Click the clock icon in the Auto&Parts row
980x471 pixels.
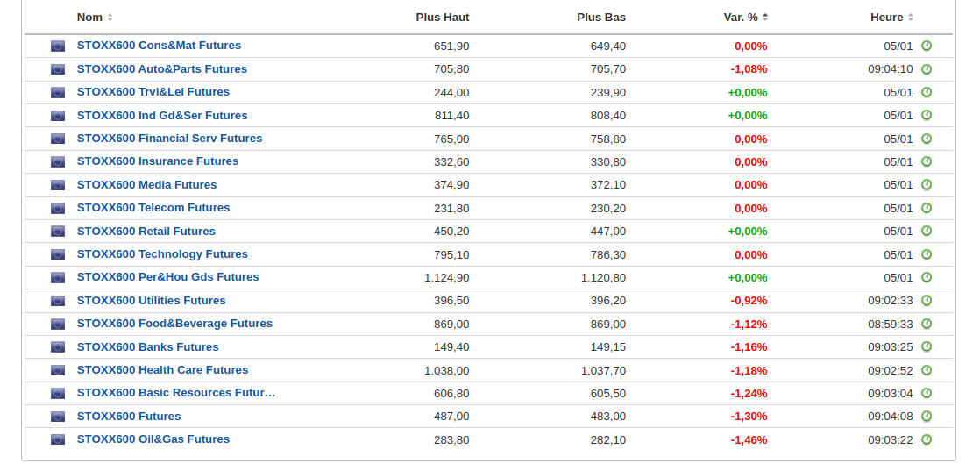point(927,69)
